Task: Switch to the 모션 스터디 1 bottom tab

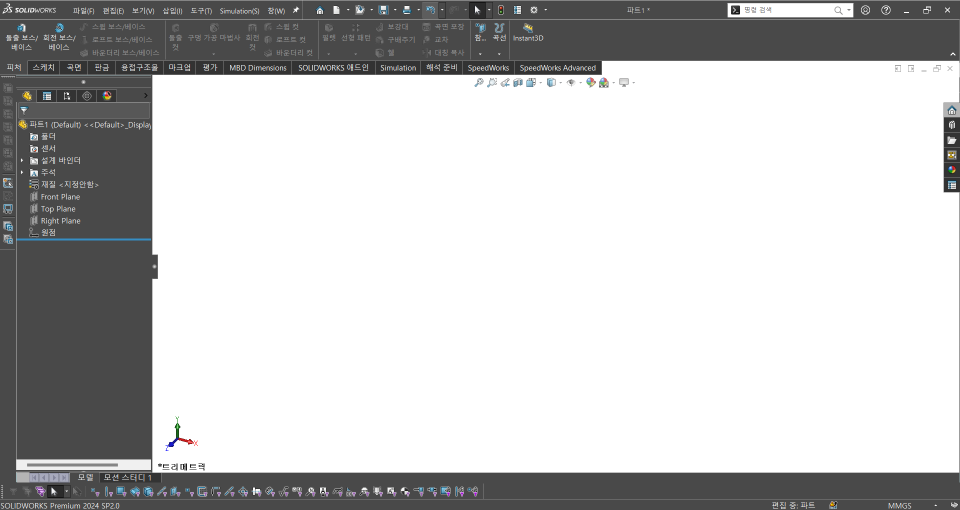Action: click(127, 477)
